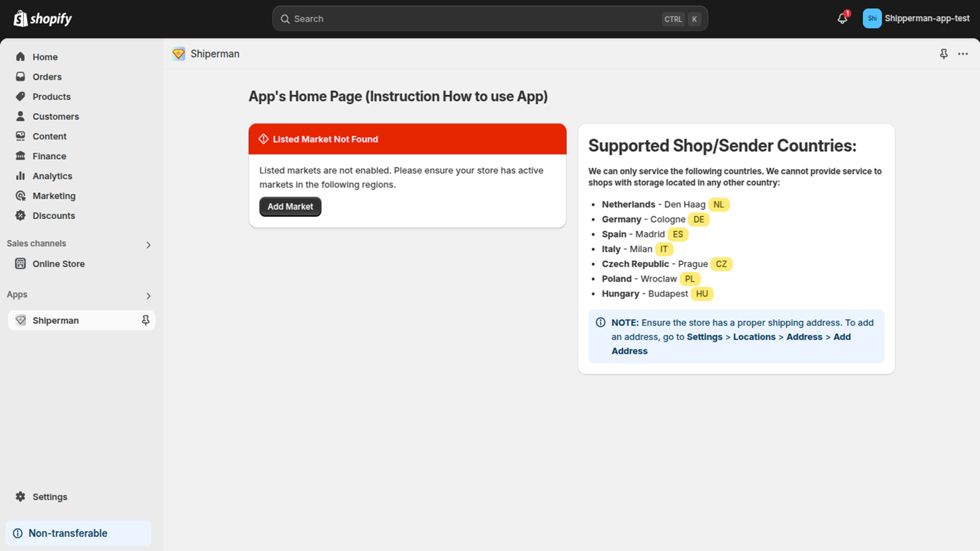Expand the Apps section chevron

click(148, 296)
